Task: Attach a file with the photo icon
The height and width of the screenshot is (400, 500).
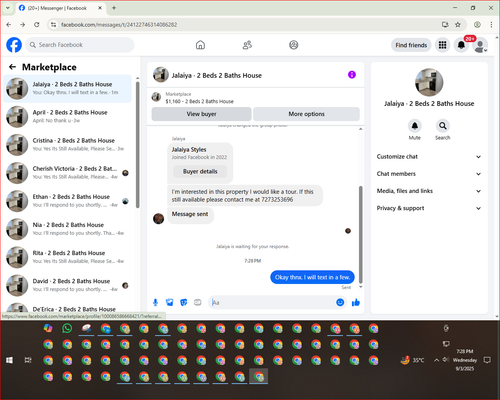Action: 170,302
